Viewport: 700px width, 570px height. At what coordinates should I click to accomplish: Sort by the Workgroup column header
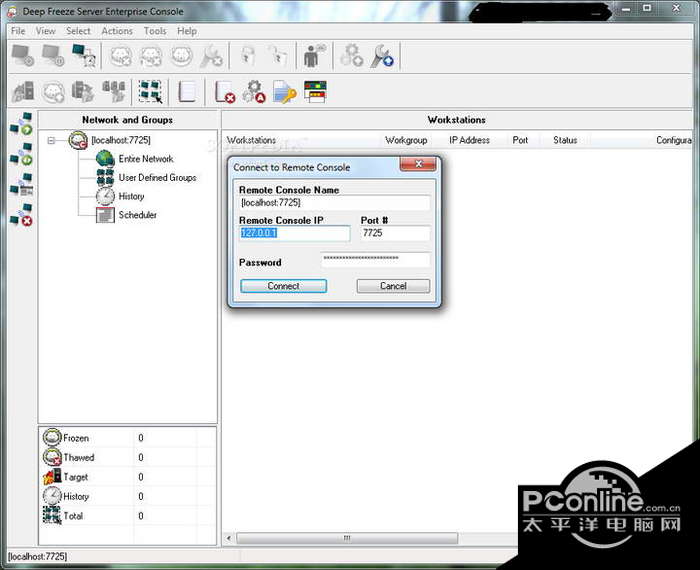point(406,141)
